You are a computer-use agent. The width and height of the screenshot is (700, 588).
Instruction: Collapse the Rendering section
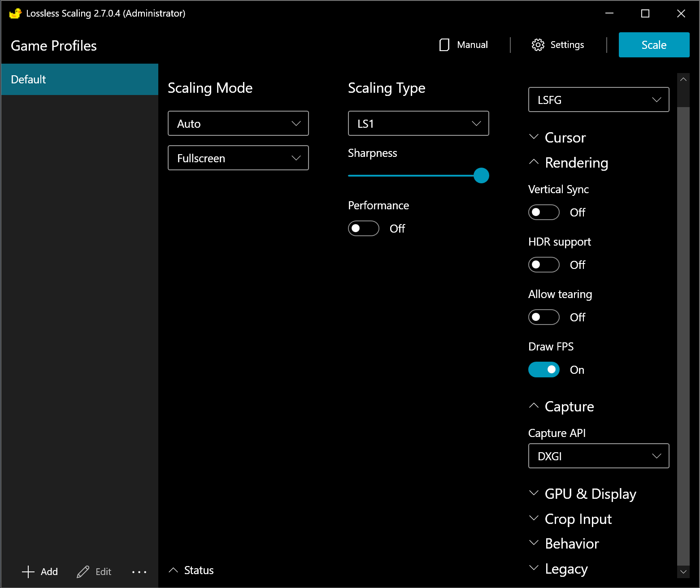[x=569, y=162]
